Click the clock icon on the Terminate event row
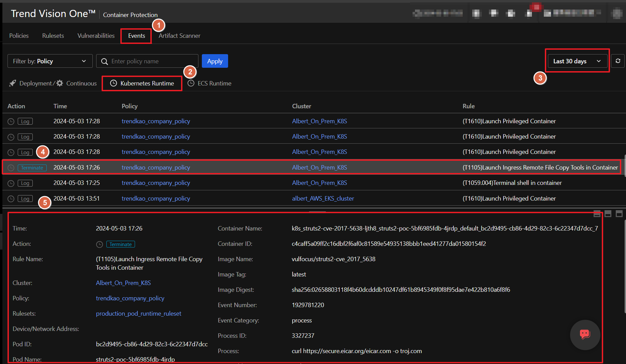The height and width of the screenshot is (364, 626). pyautogui.click(x=11, y=168)
